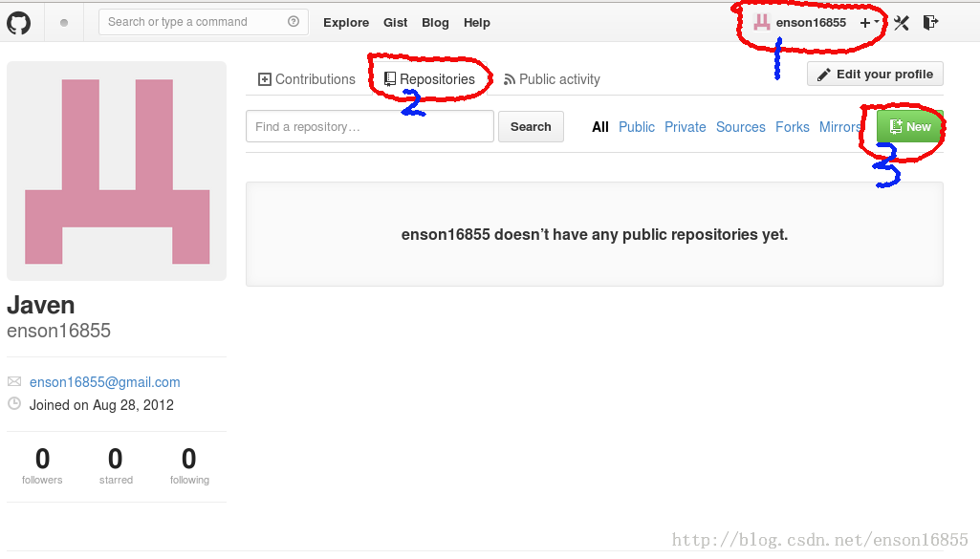Click the clock icon beside joined date

coord(14,403)
